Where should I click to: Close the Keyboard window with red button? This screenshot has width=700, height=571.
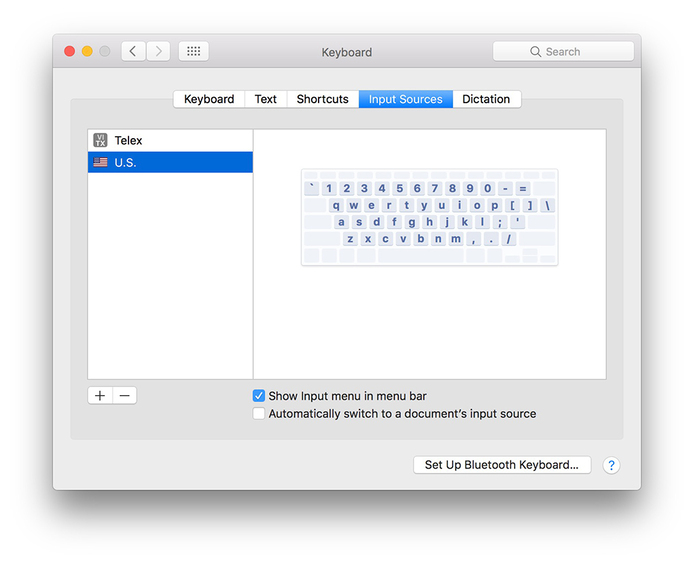point(69,51)
